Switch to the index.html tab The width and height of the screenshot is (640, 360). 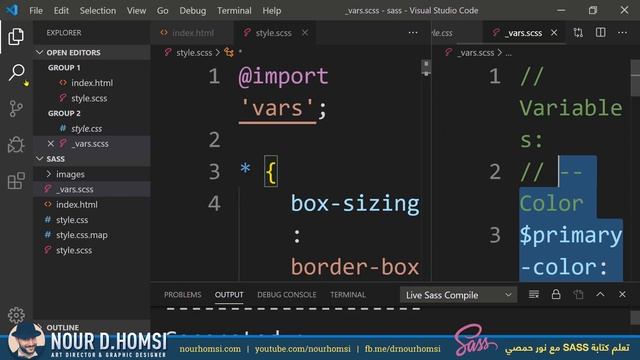point(192,33)
